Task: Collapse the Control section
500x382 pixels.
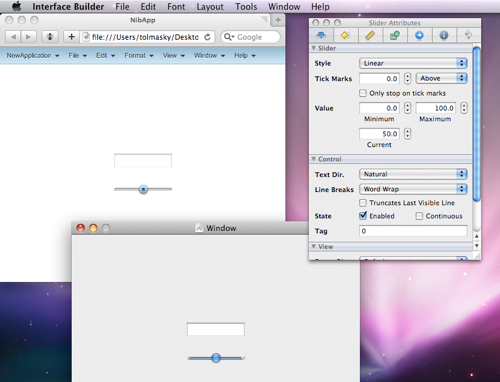Action: tap(314, 159)
